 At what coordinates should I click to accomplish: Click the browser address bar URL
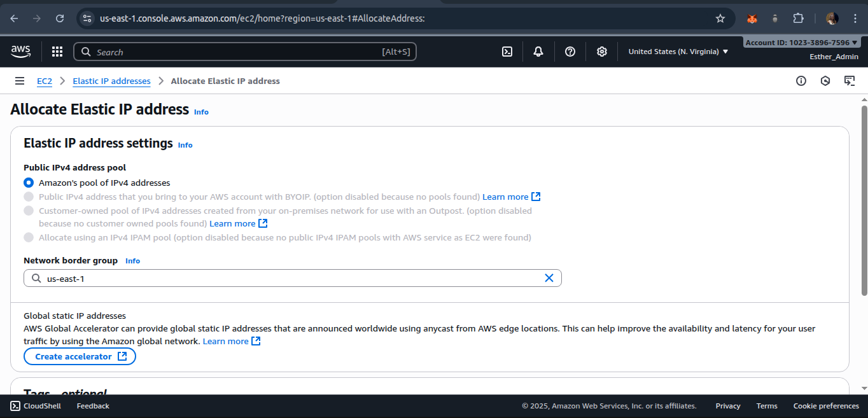pyautogui.click(x=262, y=18)
